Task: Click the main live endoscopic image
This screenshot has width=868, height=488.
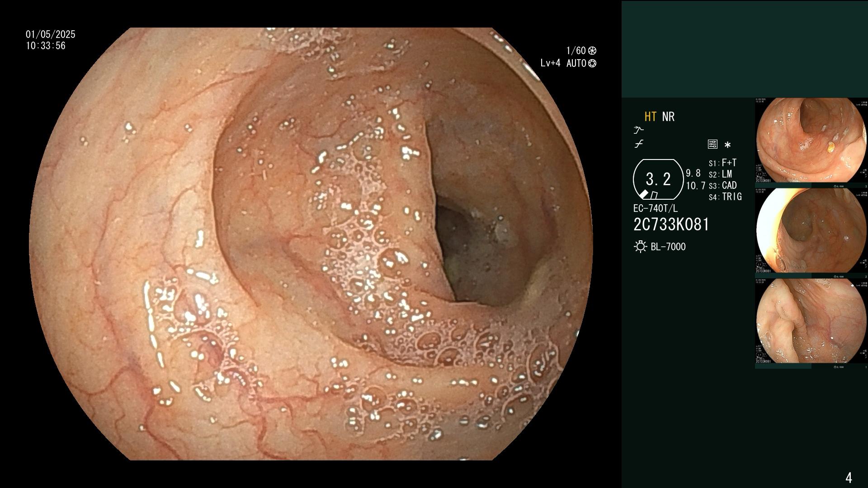Action: point(311,244)
